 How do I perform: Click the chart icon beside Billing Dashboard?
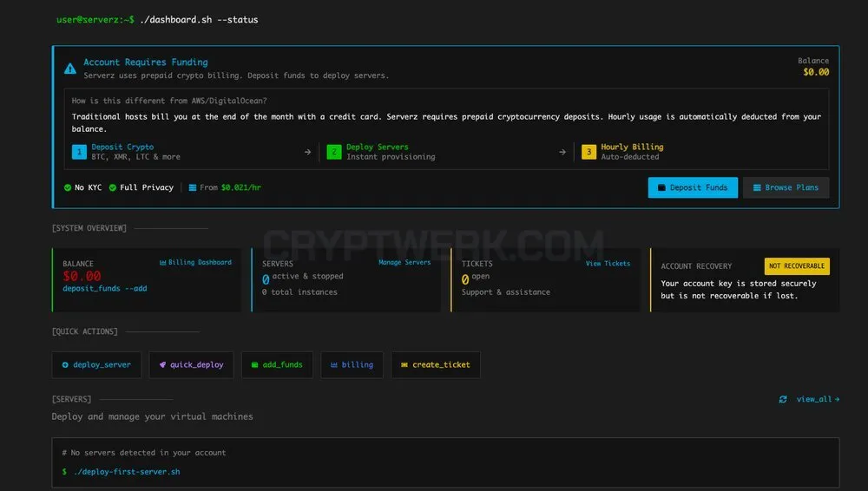click(163, 262)
